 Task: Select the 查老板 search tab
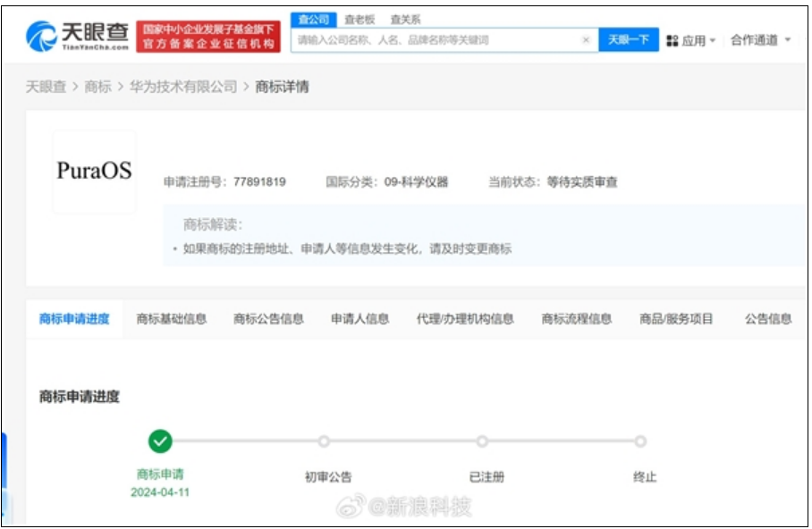coord(359,20)
